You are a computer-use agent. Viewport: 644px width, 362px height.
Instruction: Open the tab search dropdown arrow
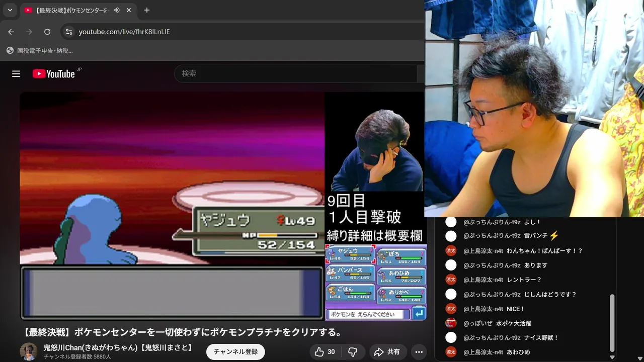click(x=10, y=10)
